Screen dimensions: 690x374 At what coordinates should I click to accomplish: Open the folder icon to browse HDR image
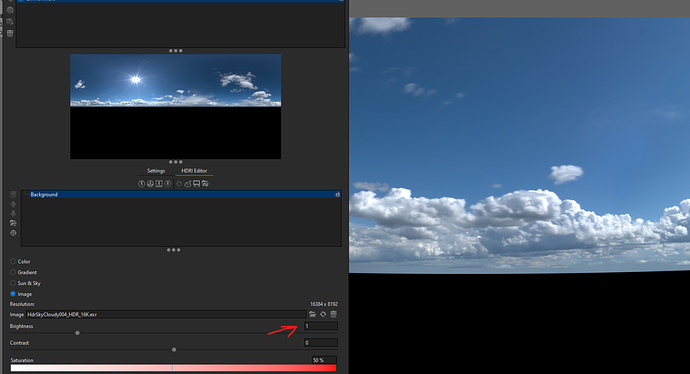pos(312,314)
